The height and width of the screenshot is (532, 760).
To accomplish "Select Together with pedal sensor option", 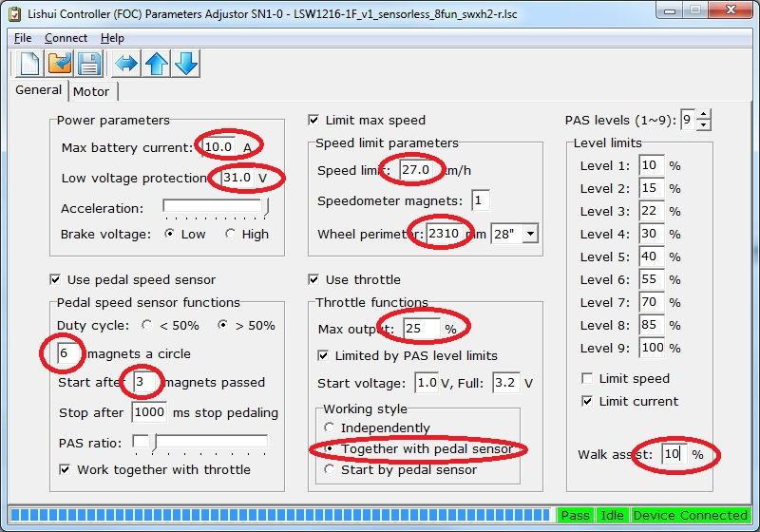I will coord(329,448).
